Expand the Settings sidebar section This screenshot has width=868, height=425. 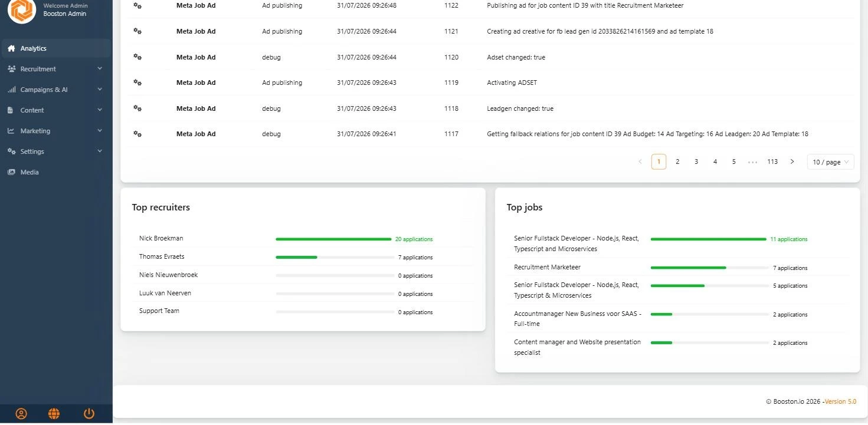click(55, 151)
